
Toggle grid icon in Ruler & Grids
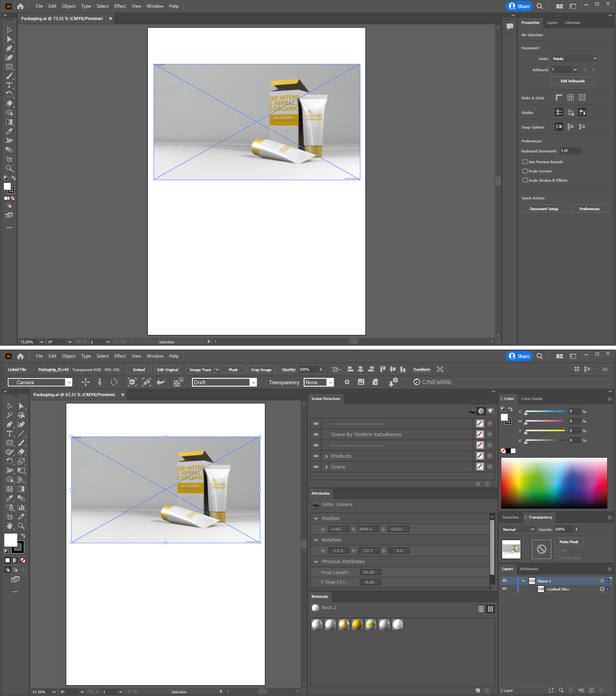click(x=571, y=97)
